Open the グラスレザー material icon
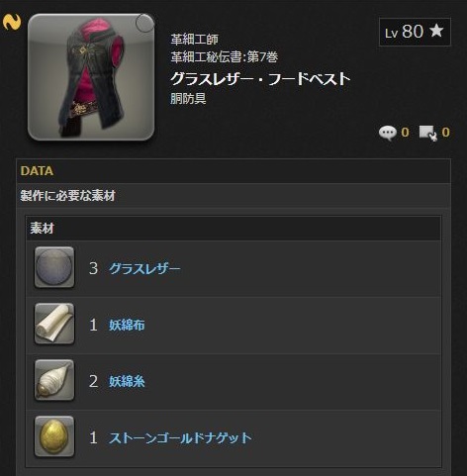 tap(54, 267)
